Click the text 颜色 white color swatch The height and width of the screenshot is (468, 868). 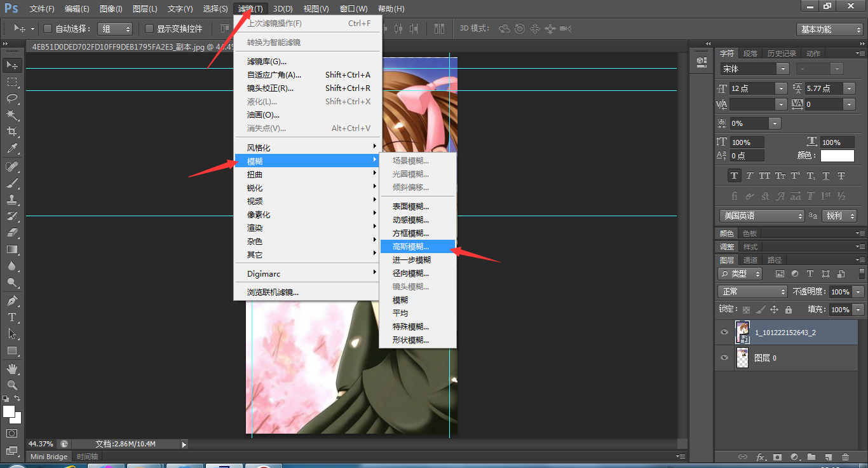pos(837,155)
